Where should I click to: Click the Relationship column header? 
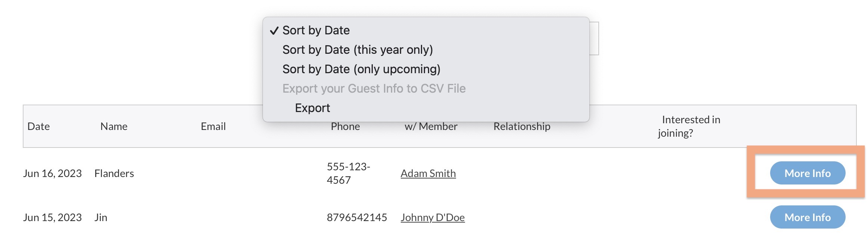(x=522, y=127)
